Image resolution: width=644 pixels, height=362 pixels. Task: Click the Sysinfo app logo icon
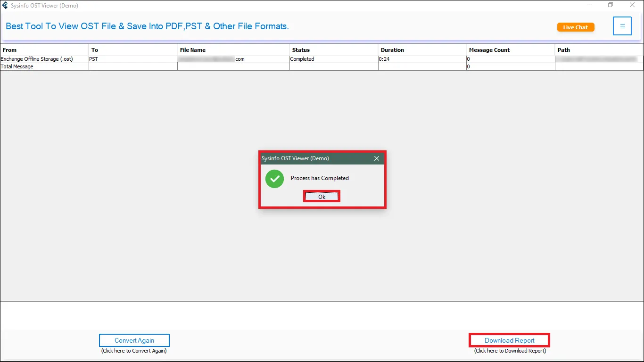point(5,6)
